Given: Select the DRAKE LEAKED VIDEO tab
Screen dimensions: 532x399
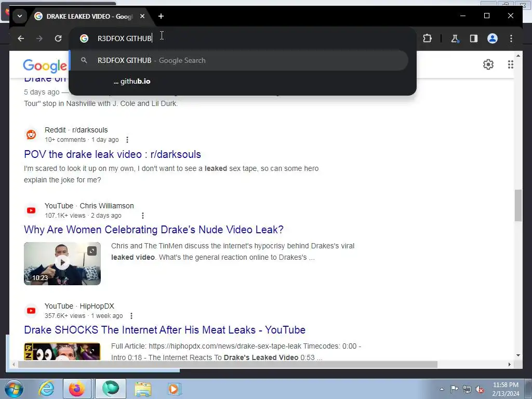Looking at the screenshot, I should pos(89,16).
